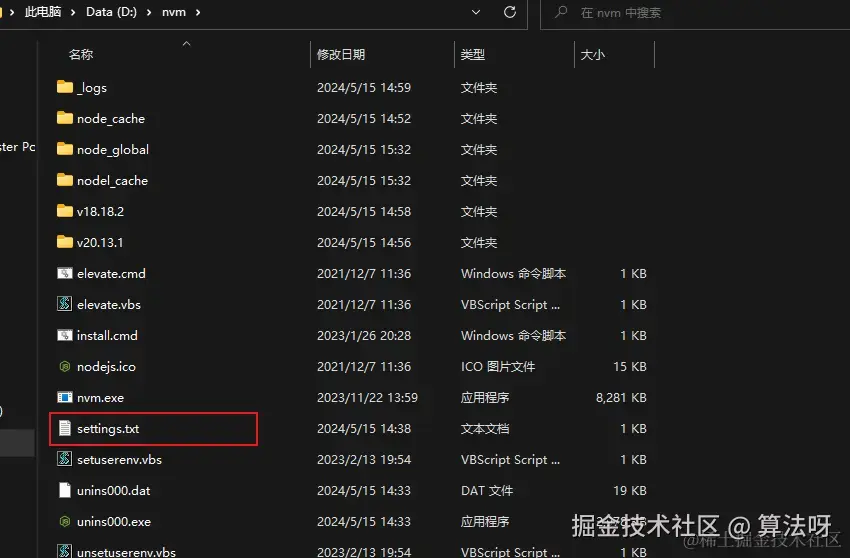This screenshot has height=558, width=850.
Task: Expand the chevron after Data (D:)
Action: [x=149, y=12]
